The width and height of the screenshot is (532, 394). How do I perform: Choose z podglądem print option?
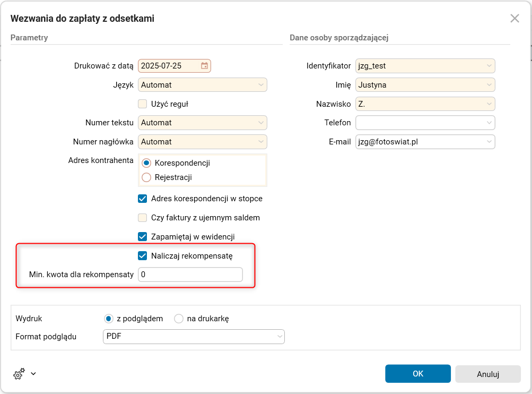[109, 319]
